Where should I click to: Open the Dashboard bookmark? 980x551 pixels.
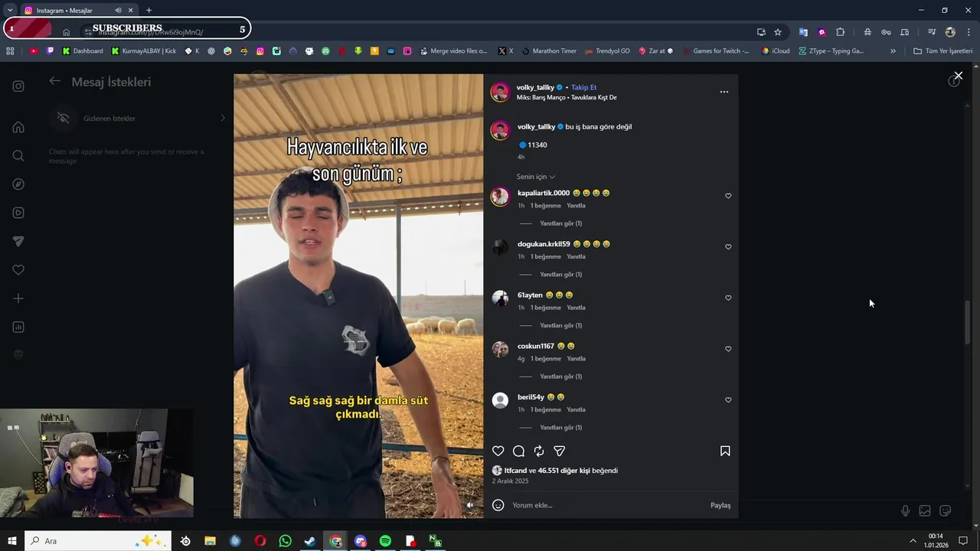coord(83,51)
